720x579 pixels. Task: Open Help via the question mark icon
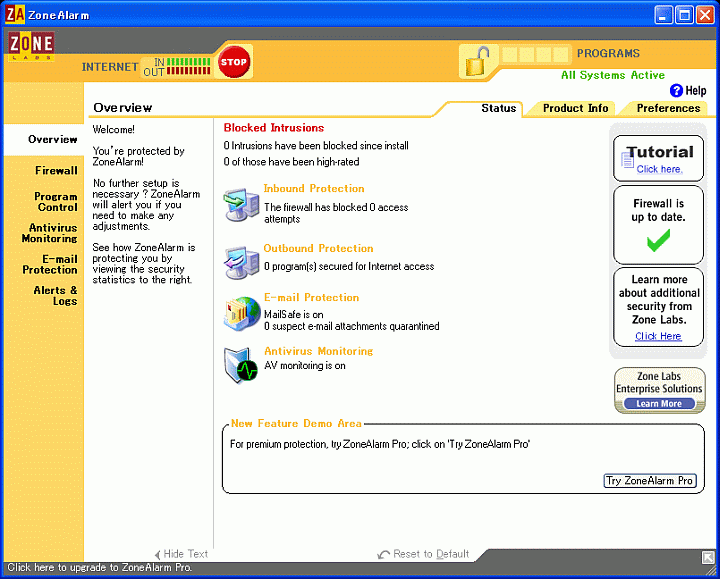[676, 90]
